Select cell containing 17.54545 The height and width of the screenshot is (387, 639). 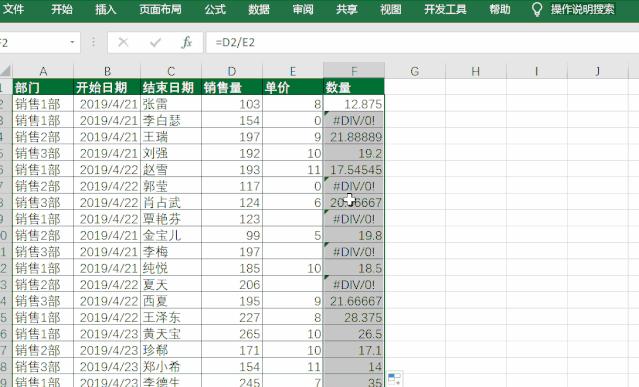click(x=354, y=169)
